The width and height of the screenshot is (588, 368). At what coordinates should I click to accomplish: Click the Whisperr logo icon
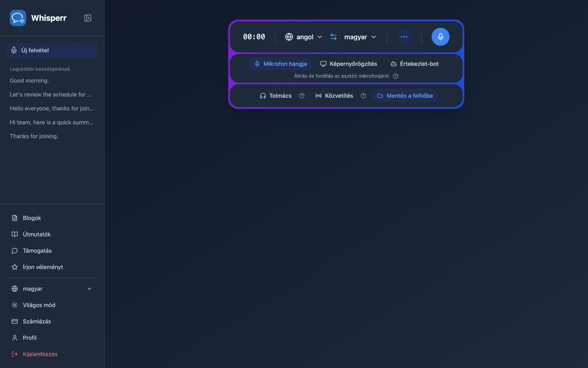pyautogui.click(x=18, y=18)
